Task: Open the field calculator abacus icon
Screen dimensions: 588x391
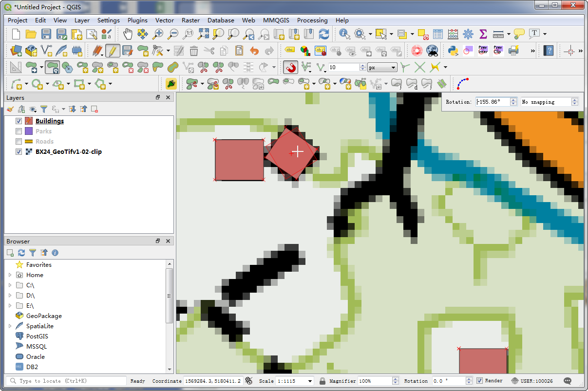Action: pos(453,34)
